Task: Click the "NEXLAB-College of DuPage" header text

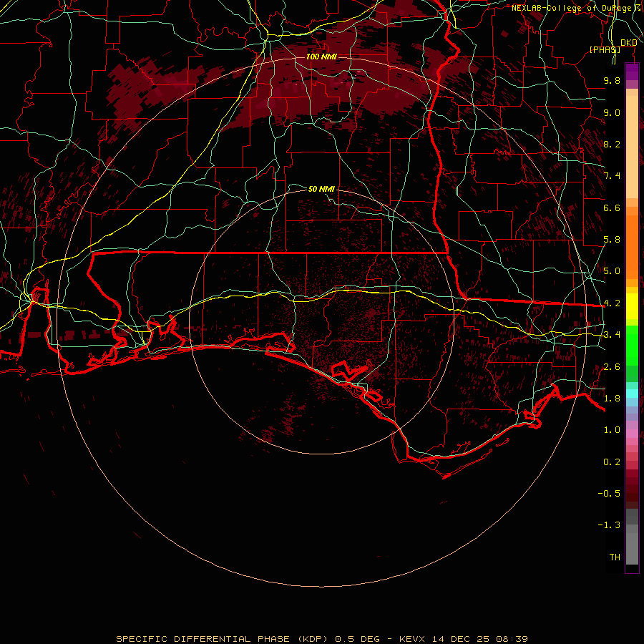Action: point(571,8)
